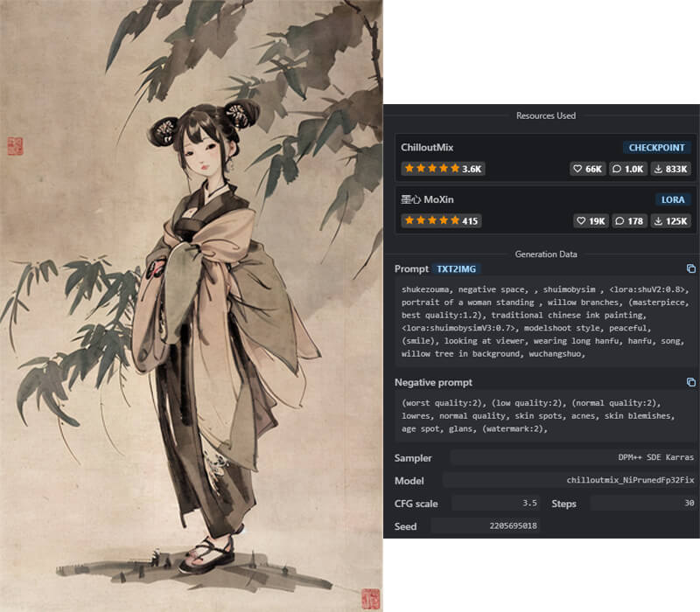Click the heart icon on ChilloutMix showing 66K

[577, 169]
